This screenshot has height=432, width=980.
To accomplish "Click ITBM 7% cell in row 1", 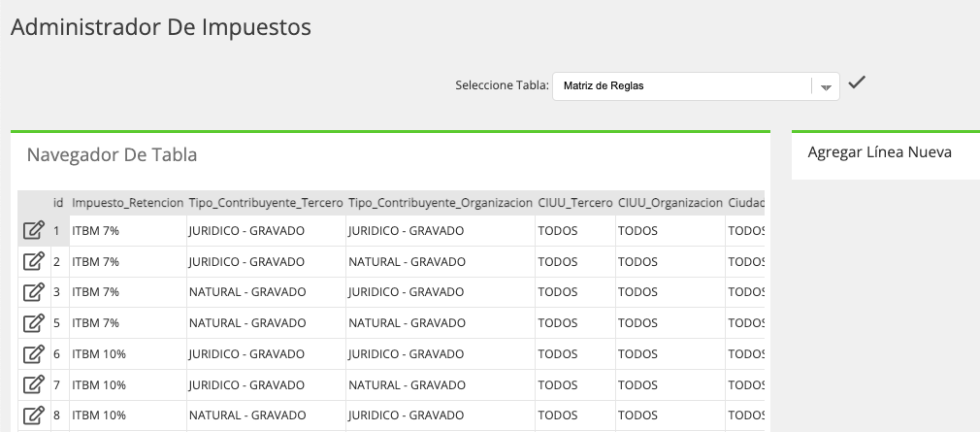I will [x=127, y=231].
